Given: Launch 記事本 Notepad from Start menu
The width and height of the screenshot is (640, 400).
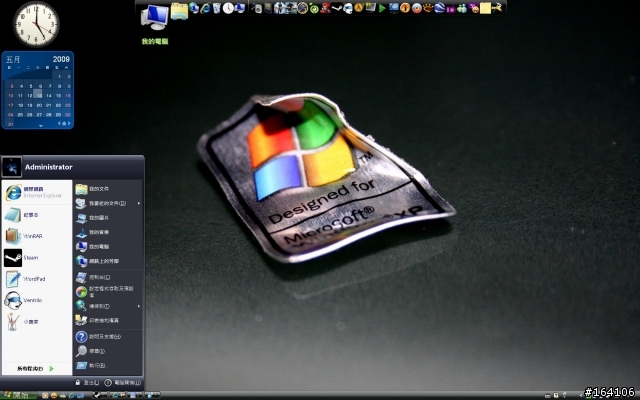Looking at the screenshot, I should 37,215.
